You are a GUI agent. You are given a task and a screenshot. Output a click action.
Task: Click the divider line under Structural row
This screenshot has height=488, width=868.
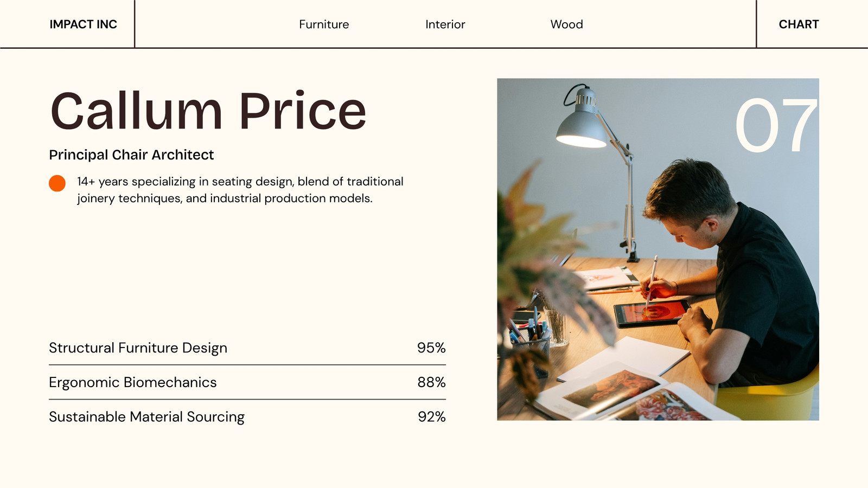point(247,365)
